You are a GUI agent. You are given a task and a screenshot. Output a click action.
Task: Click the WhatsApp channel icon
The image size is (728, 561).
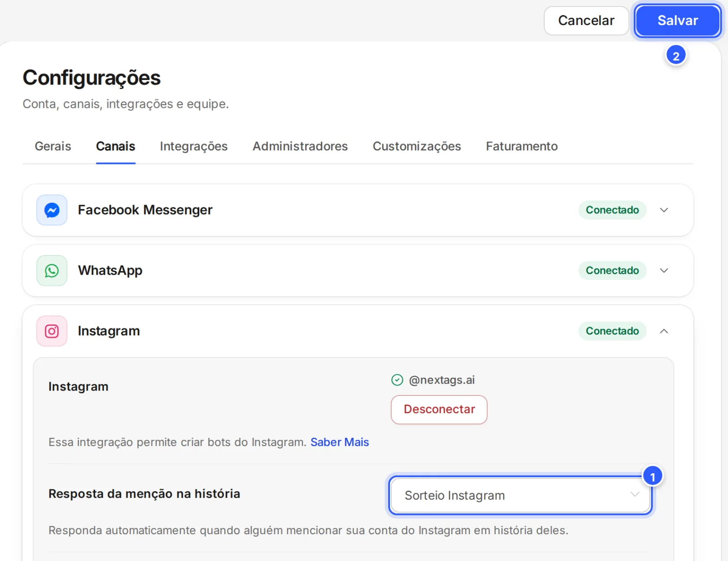click(x=52, y=270)
